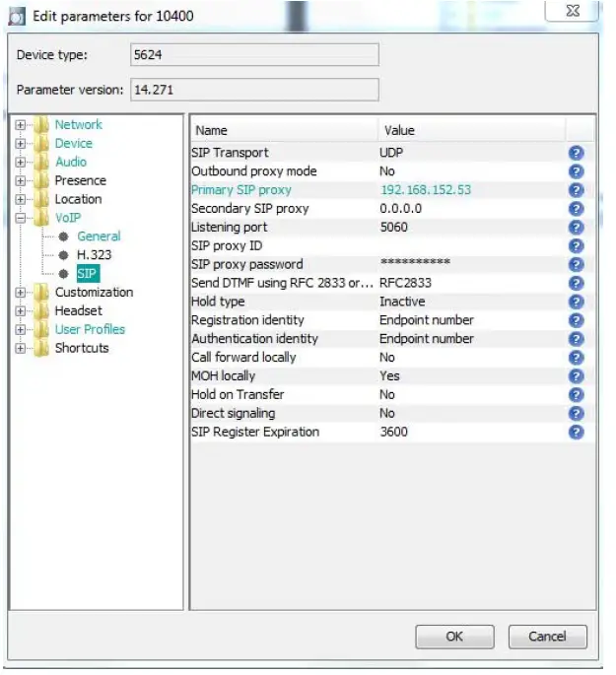
Task: Open help for Primary SIP proxy
Action: click(x=577, y=190)
